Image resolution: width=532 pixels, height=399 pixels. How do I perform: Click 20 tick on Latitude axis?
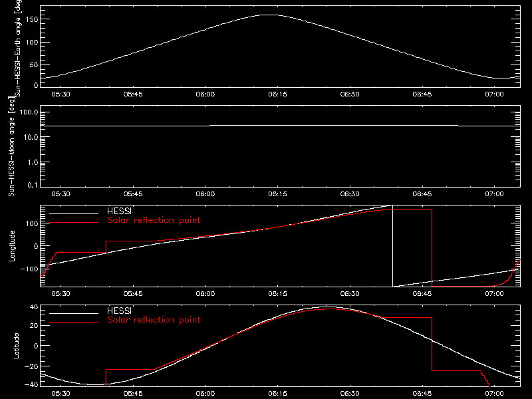coord(34,326)
